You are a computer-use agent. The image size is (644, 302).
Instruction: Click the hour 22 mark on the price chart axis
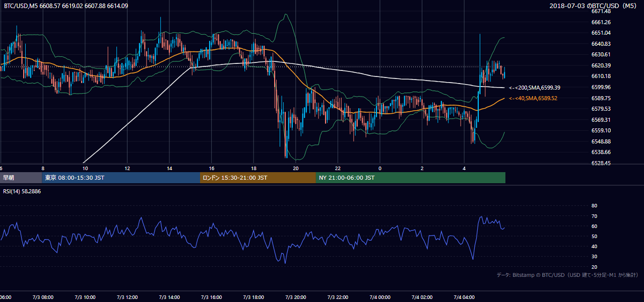click(338, 168)
